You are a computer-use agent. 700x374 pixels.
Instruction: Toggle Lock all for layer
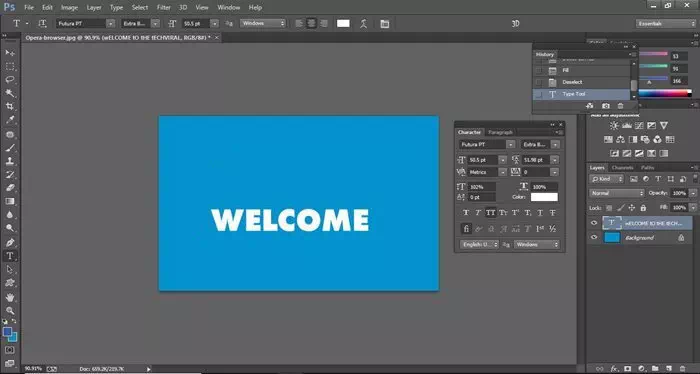click(x=643, y=208)
